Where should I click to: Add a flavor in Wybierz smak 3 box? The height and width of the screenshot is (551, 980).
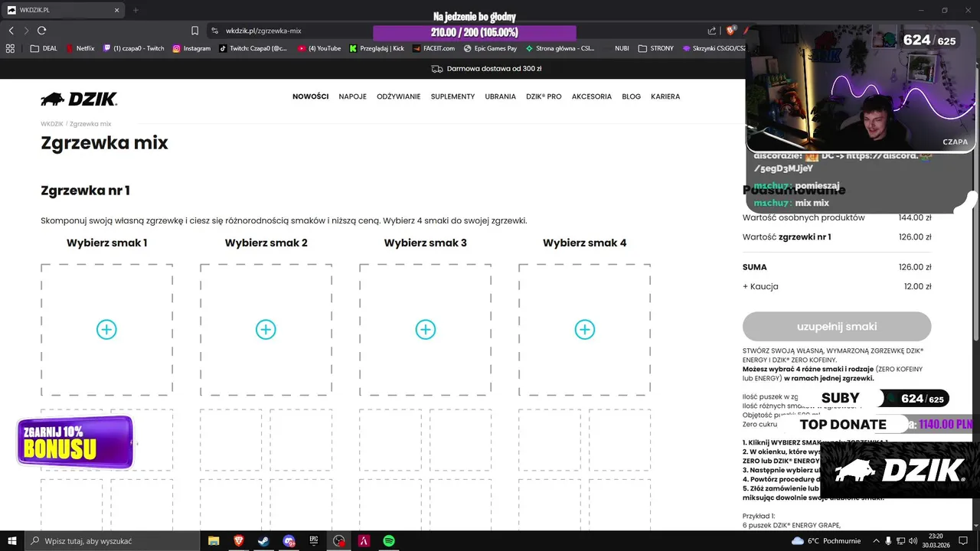pos(425,329)
